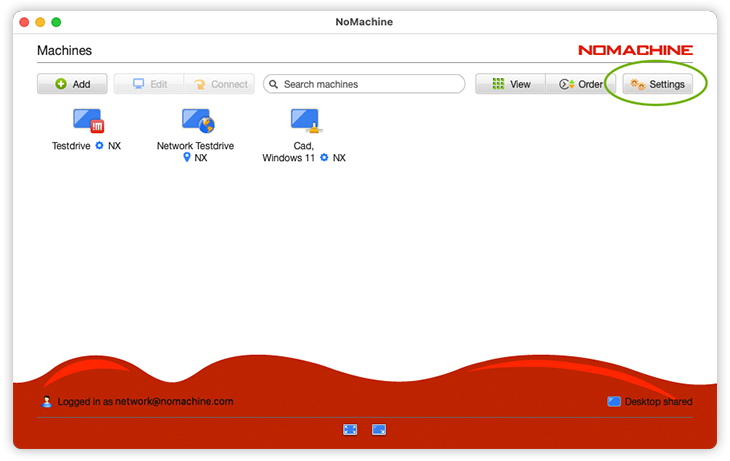Click the Add machine button

click(72, 85)
